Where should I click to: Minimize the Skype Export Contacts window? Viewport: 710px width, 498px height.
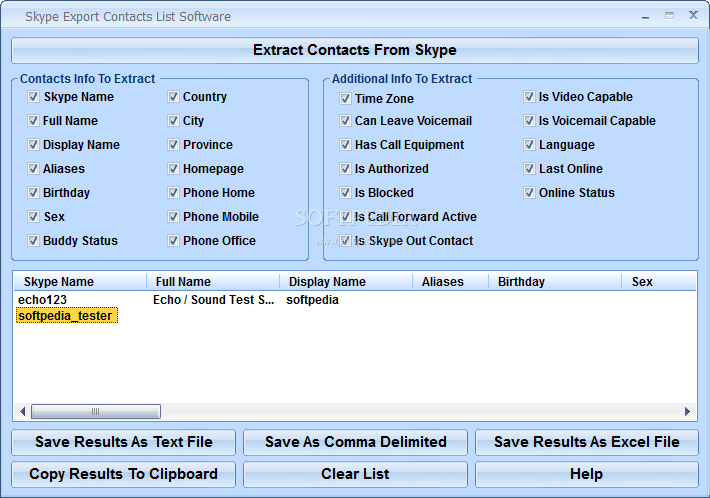click(646, 16)
